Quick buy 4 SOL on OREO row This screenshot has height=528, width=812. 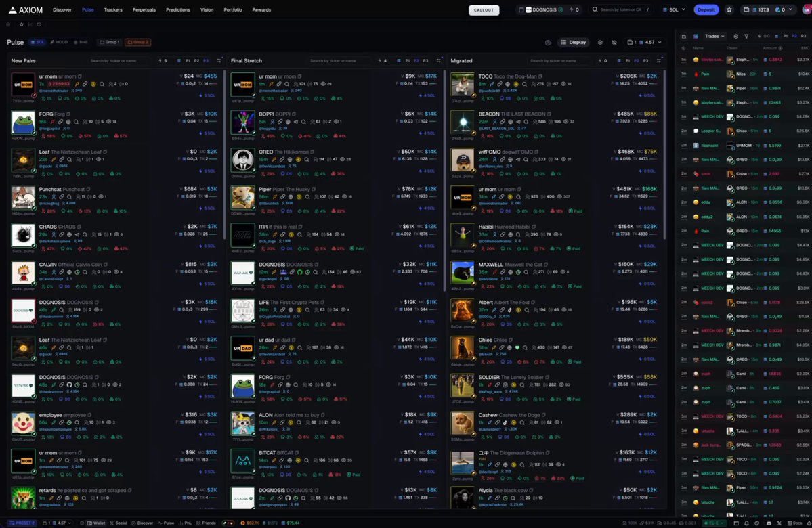428,171
